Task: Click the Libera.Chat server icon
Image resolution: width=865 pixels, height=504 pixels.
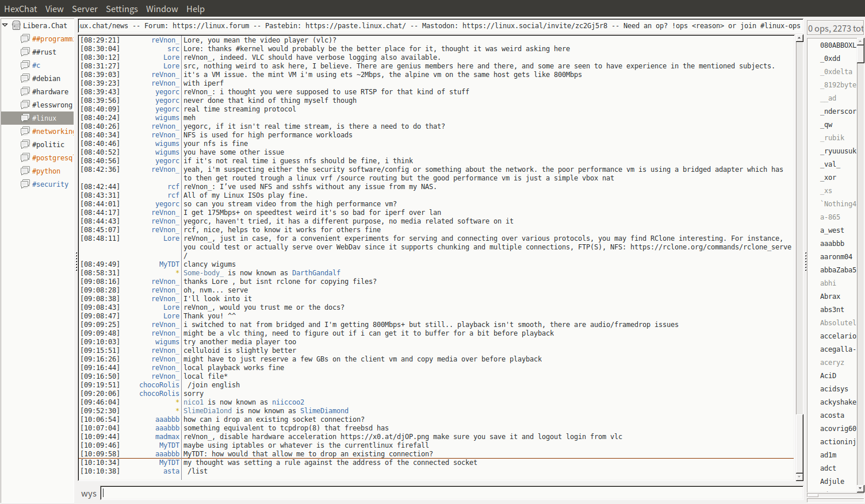Action: (17, 25)
